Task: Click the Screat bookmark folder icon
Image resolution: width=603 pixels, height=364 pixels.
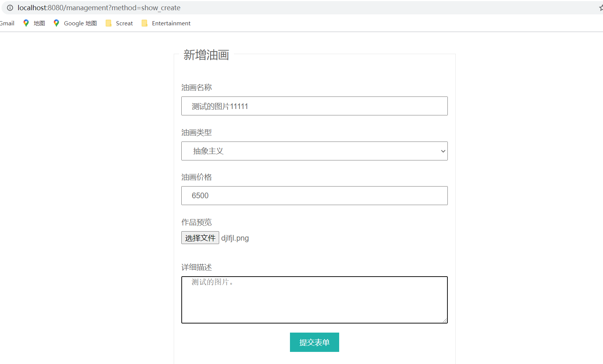Action: (109, 23)
